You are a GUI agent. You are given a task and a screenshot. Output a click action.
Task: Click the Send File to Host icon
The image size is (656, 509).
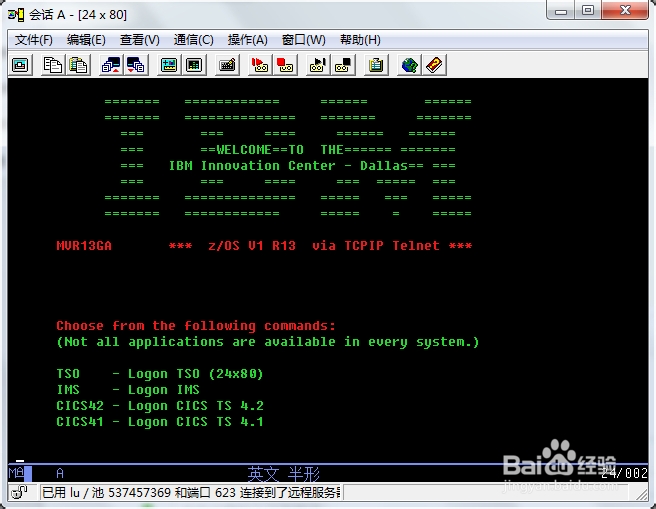111,65
